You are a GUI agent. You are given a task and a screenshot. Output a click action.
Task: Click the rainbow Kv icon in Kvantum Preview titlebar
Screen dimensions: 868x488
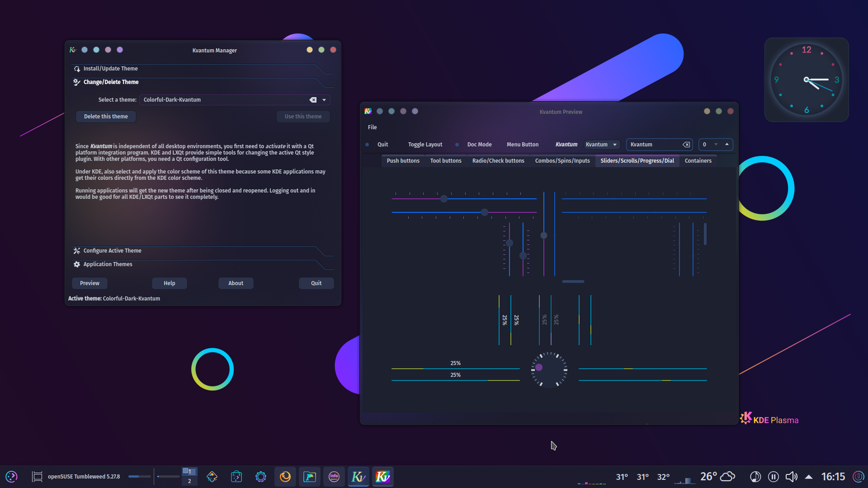coord(368,111)
